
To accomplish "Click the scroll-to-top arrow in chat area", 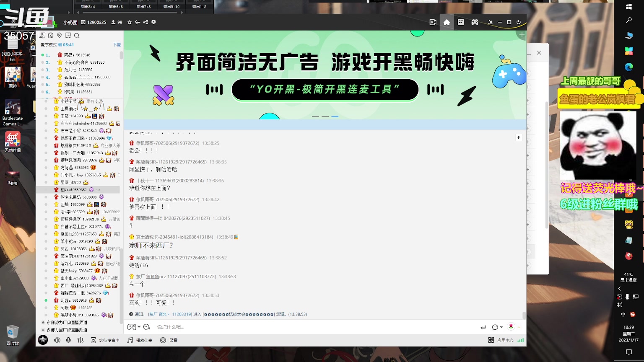I will pyautogui.click(x=519, y=137).
